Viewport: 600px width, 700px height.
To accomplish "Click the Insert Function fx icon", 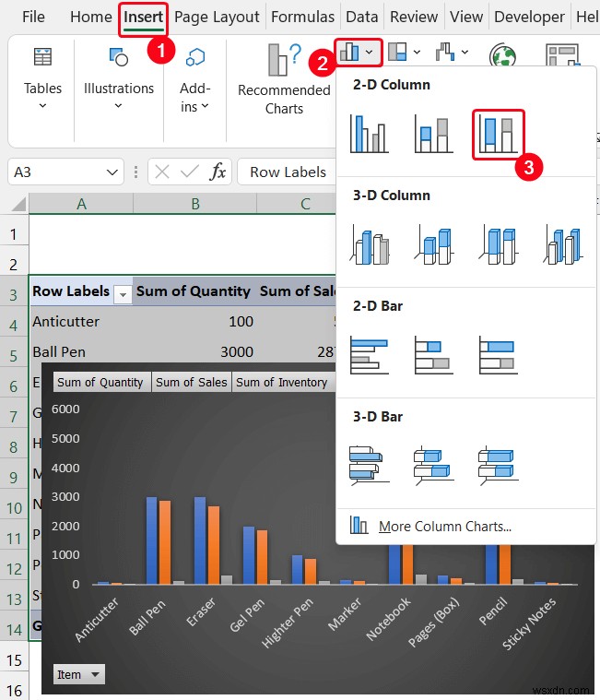I will pos(218,172).
